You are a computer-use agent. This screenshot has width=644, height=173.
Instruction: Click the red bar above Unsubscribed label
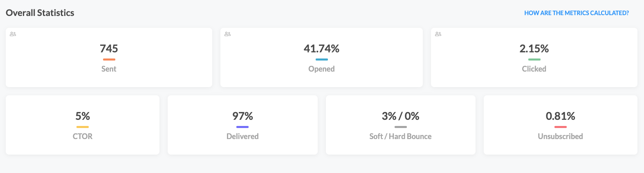pyautogui.click(x=561, y=127)
